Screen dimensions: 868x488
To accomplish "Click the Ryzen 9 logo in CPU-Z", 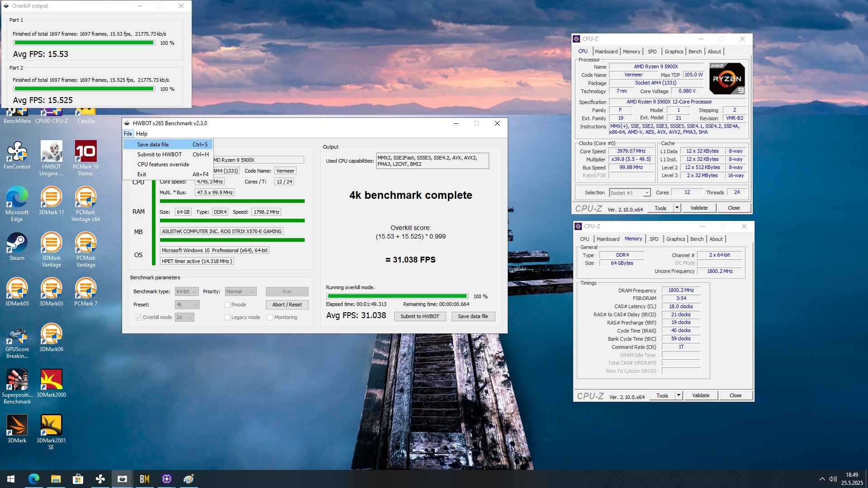I will point(727,79).
